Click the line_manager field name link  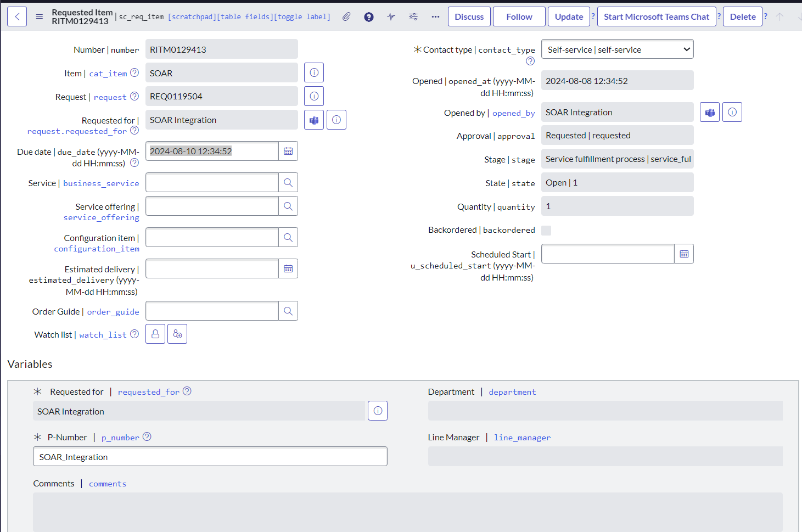click(x=522, y=438)
